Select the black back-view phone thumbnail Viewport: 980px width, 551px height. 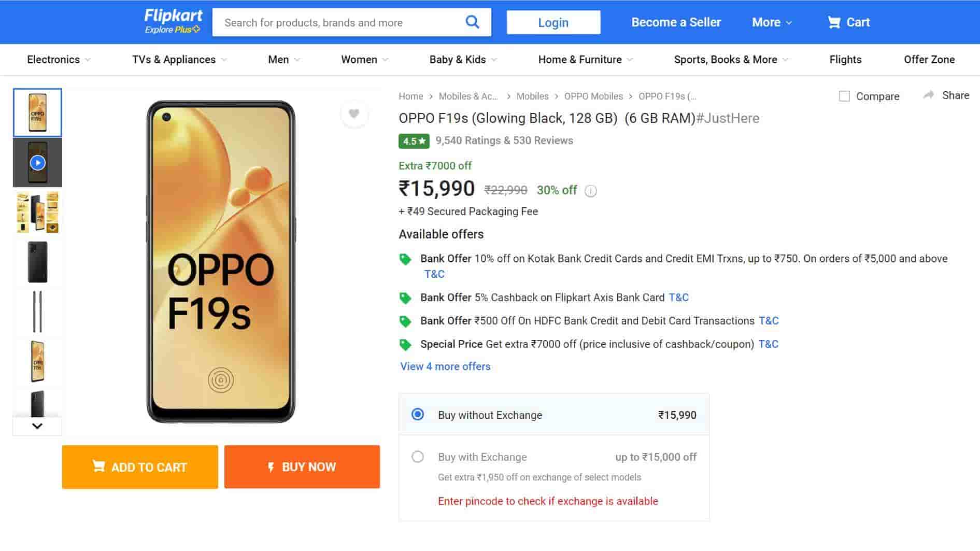point(37,262)
